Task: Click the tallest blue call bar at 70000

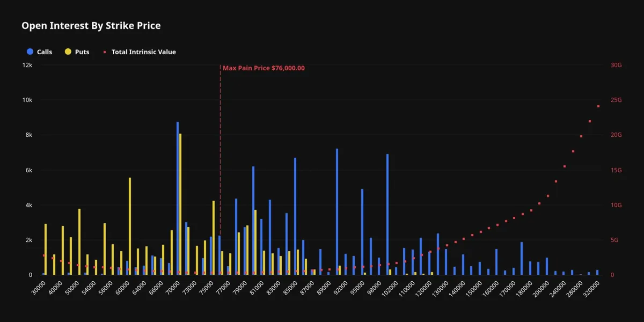Action: point(178,198)
